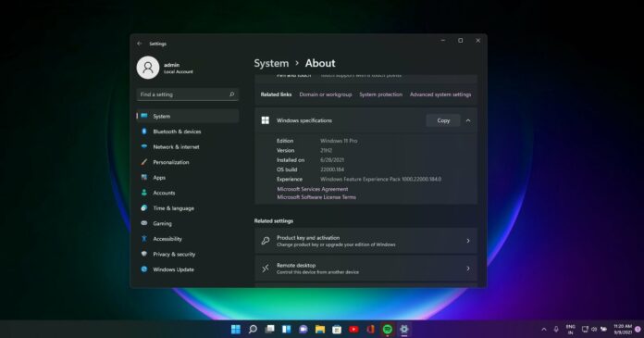
Task: Select the Windows Feature Experience Pack value
Action: (x=380, y=180)
